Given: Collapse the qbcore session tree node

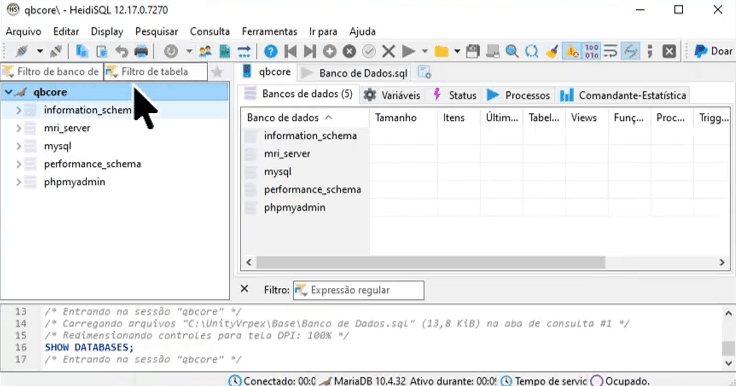Looking at the screenshot, I should [8, 92].
